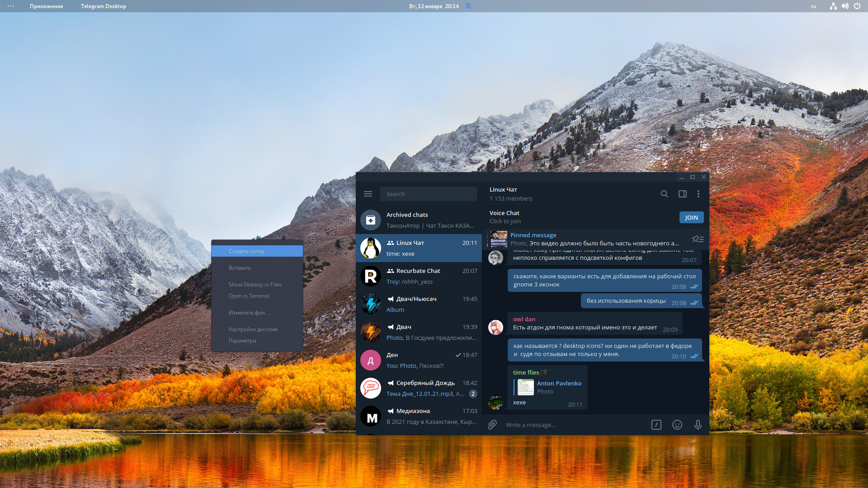
Task: Select Настройки дисплея in context menu
Action: pos(257,329)
